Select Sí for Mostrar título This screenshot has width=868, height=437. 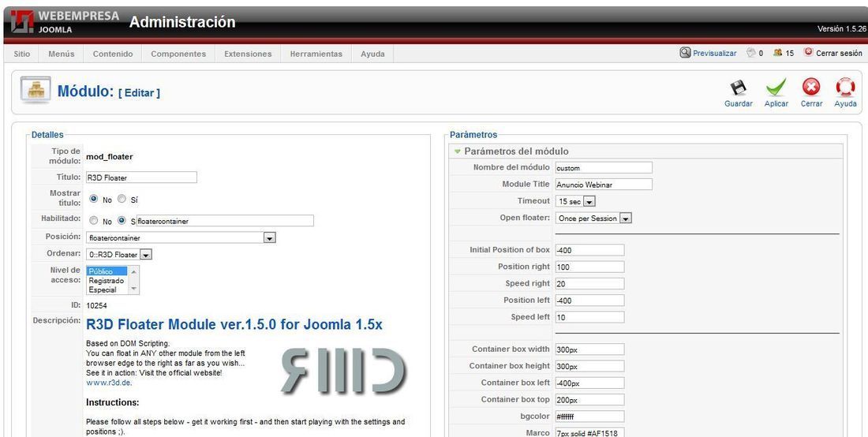[122, 199]
